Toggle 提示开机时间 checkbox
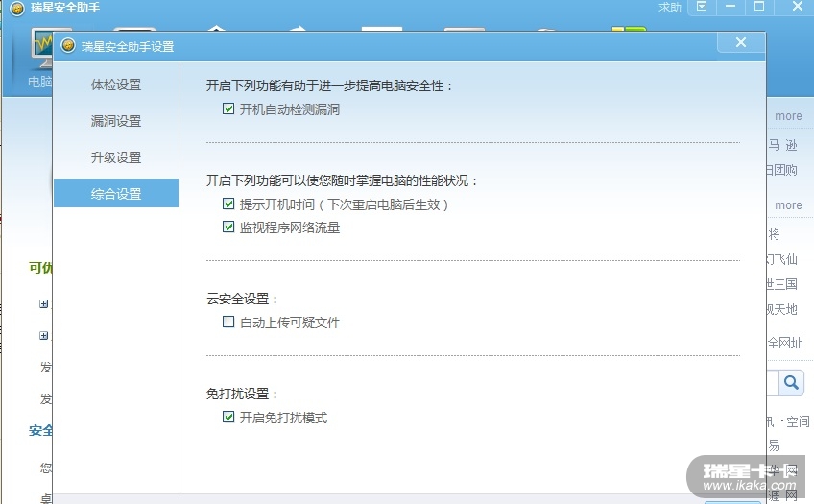Image resolution: width=814 pixels, height=504 pixels. click(228, 204)
